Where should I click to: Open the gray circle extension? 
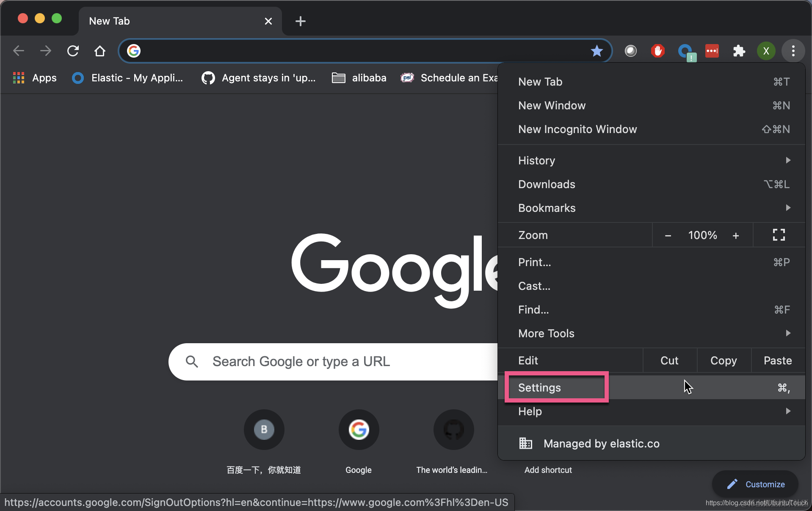coord(631,51)
